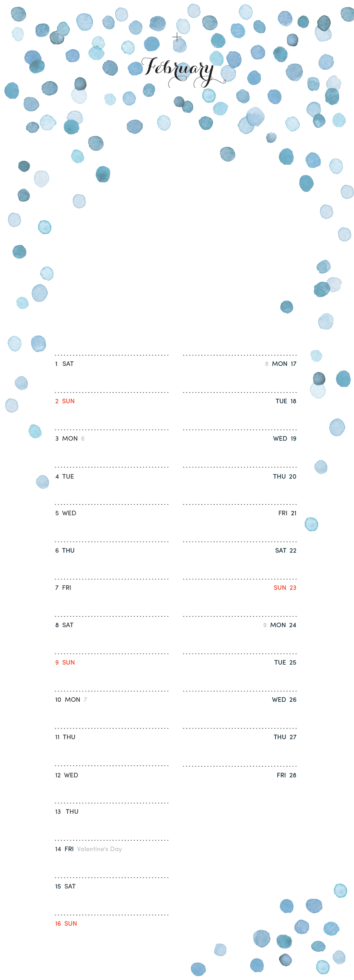Viewport: 354px width, 980px height.
Task: Choose the FRI 28 date label
Action: (286, 775)
